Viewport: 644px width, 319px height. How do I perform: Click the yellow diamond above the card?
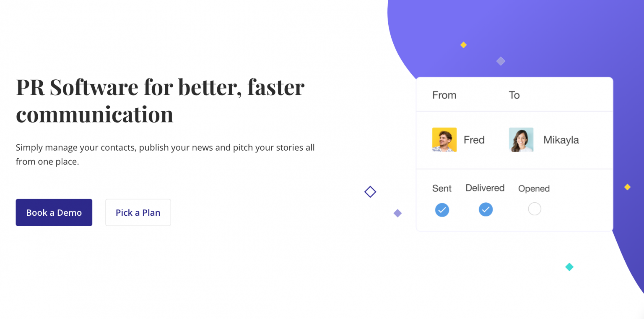click(x=463, y=45)
